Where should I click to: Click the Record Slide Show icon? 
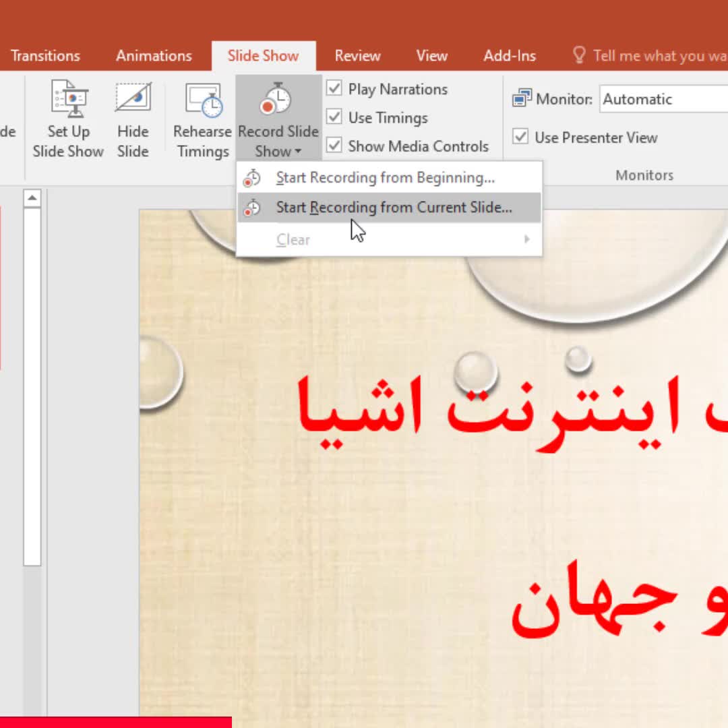click(276, 100)
